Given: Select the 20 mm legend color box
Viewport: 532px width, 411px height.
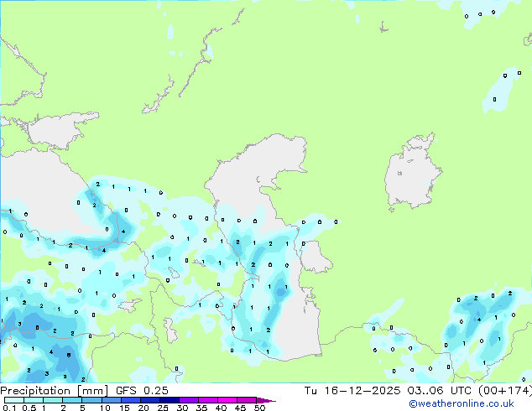Looking at the screenshot, I should tap(149, 400).
